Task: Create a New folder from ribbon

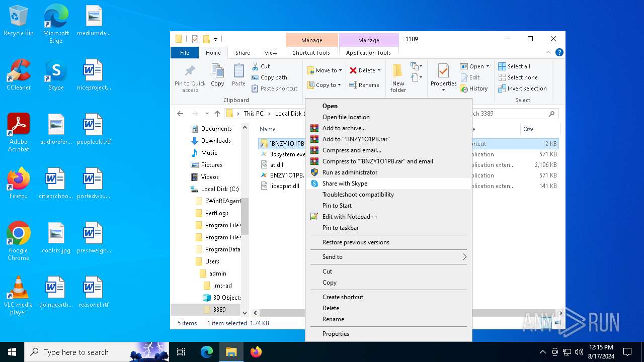Action: point(398,78)
